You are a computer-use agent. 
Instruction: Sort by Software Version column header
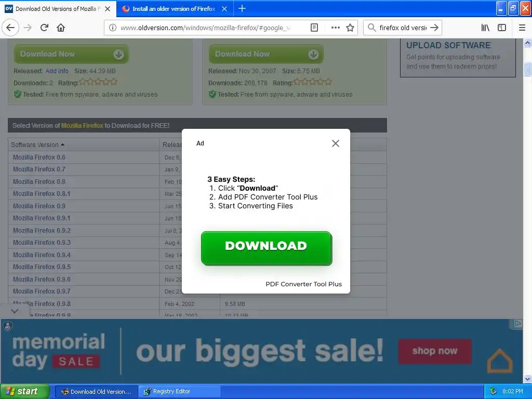coord(37,144)
